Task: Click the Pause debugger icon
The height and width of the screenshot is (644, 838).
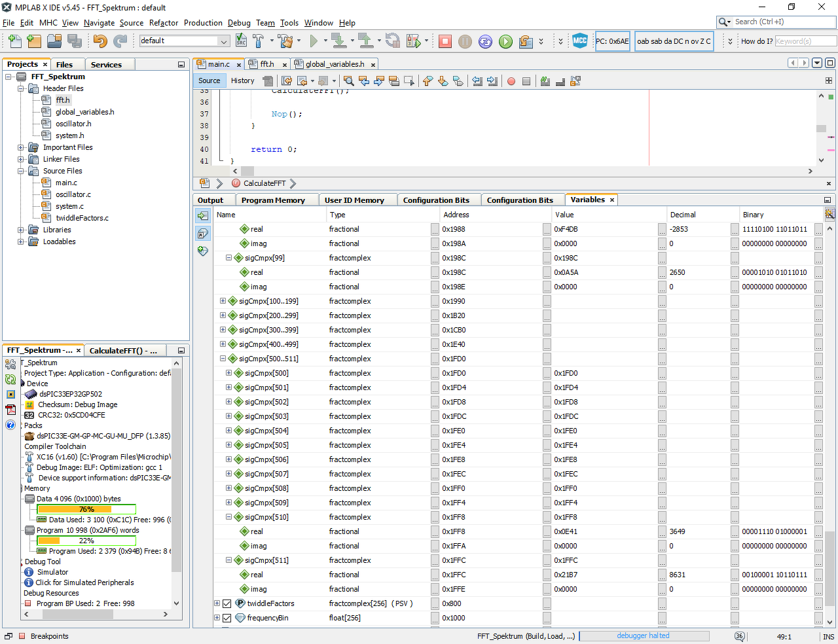Action: [465, 41]
